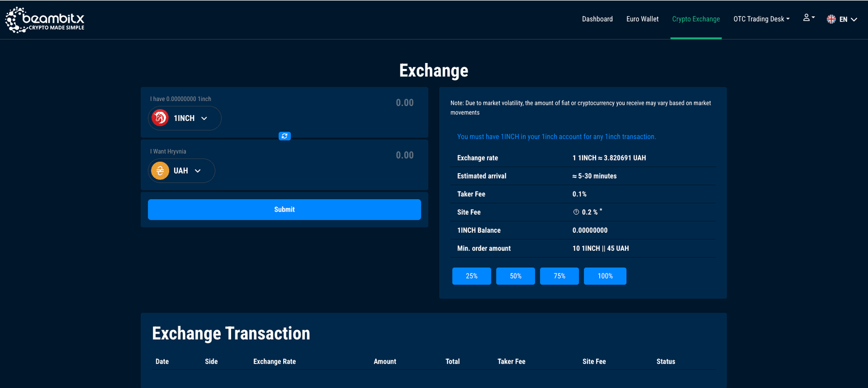Click the Side column header
The width and height of the screenshot is (868, 388).
click(212, 361)
